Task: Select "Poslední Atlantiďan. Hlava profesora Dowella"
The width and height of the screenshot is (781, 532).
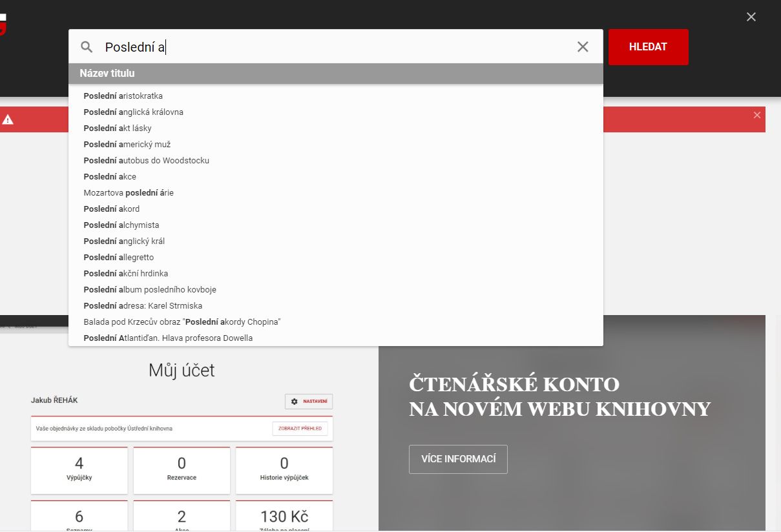Action: tap(168, 338)
